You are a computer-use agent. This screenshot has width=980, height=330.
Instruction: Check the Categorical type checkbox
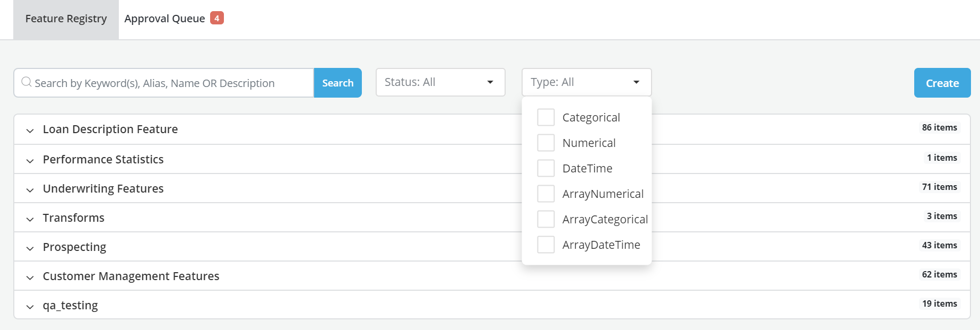coord(545,117)
